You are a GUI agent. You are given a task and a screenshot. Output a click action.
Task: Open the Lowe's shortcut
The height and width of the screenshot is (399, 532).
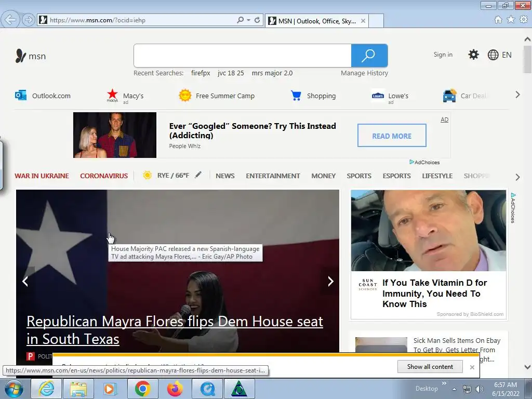[378, 96]
